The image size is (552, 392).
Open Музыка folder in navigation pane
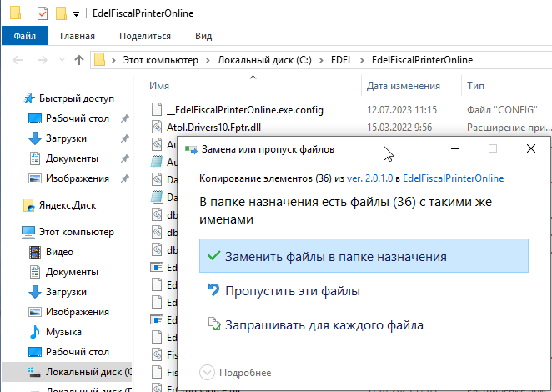click(x=63, y=332)
